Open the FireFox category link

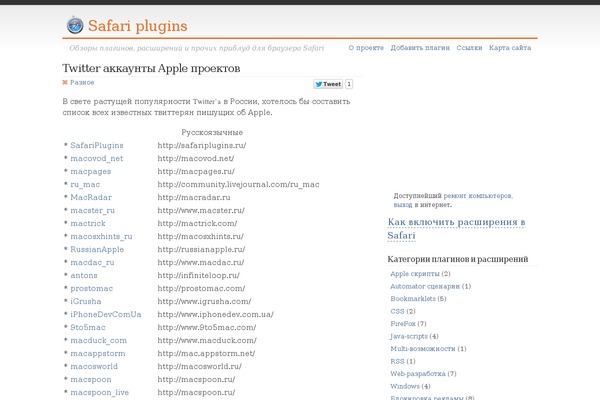(x=403, y=324)
